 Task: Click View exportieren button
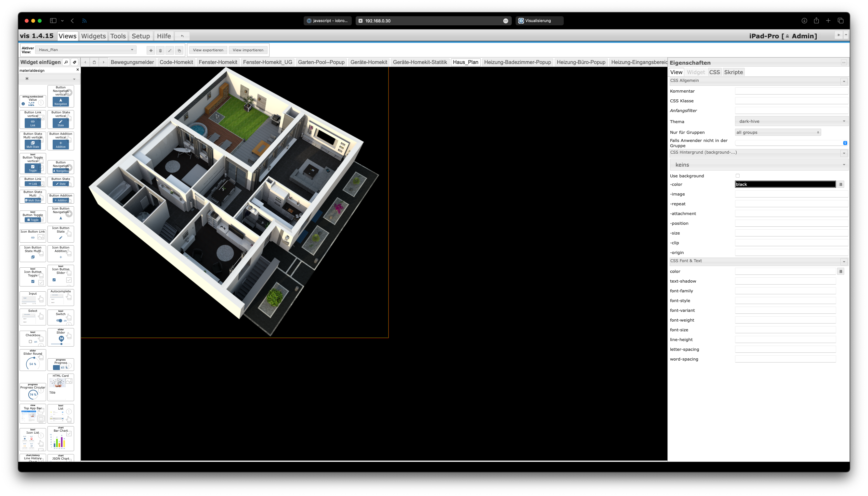208,50
